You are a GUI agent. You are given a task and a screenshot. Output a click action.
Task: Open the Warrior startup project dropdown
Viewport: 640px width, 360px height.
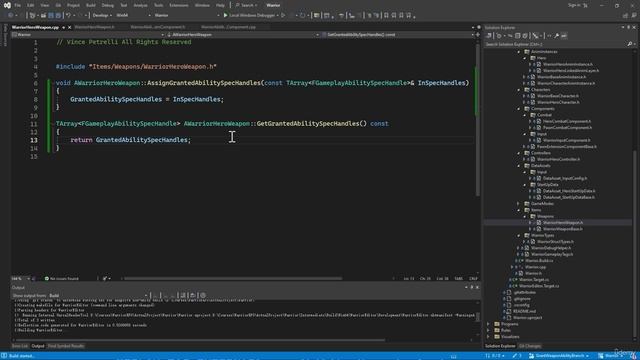187,16
